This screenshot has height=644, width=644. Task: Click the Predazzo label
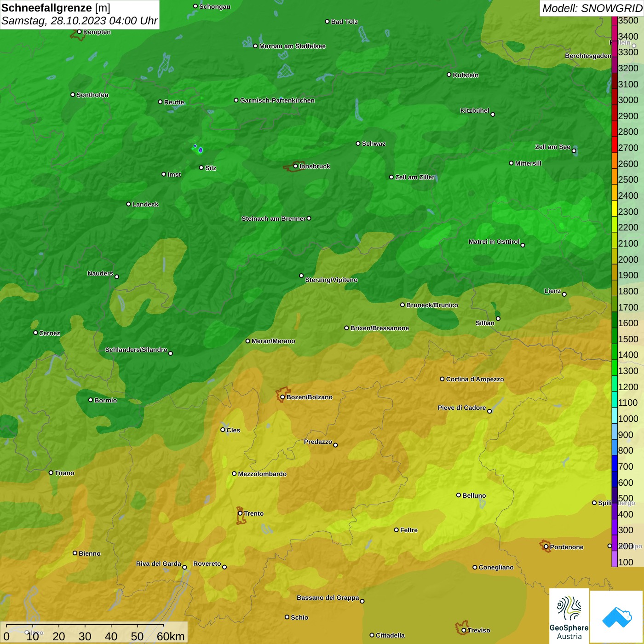318,442
